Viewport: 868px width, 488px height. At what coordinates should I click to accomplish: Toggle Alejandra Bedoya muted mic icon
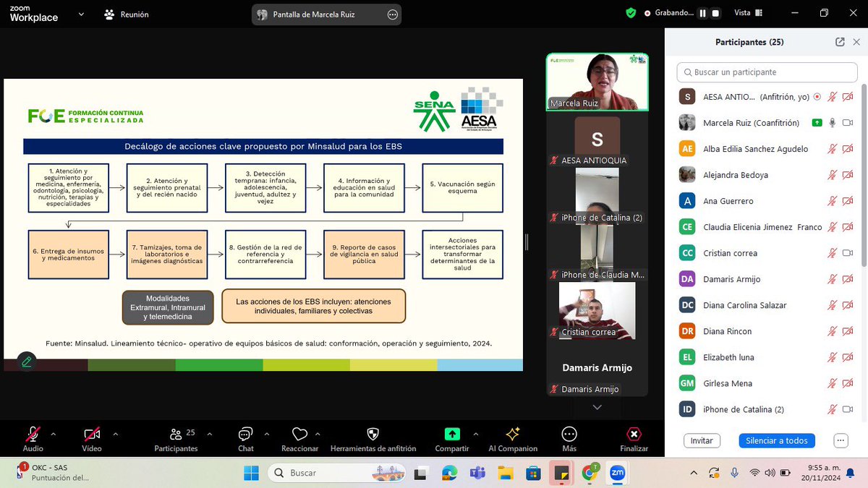(833, 175)
